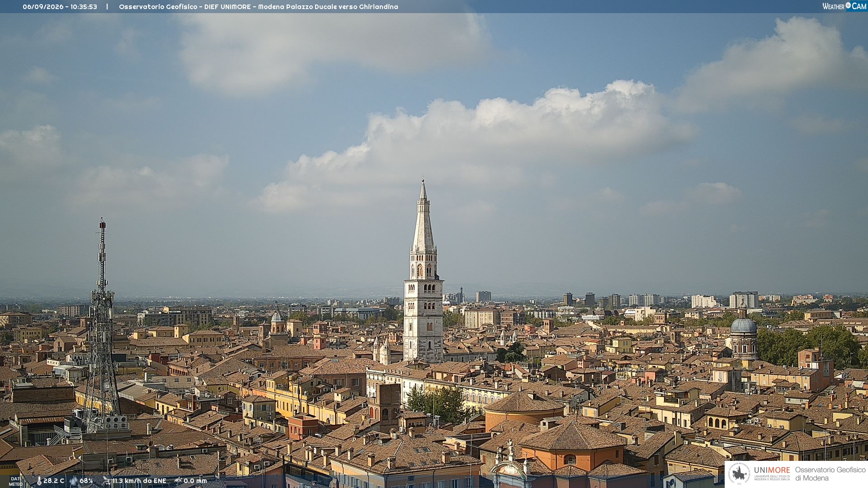Select the 68% humidity value
868x488 pixels.
(x=86, y=481)
